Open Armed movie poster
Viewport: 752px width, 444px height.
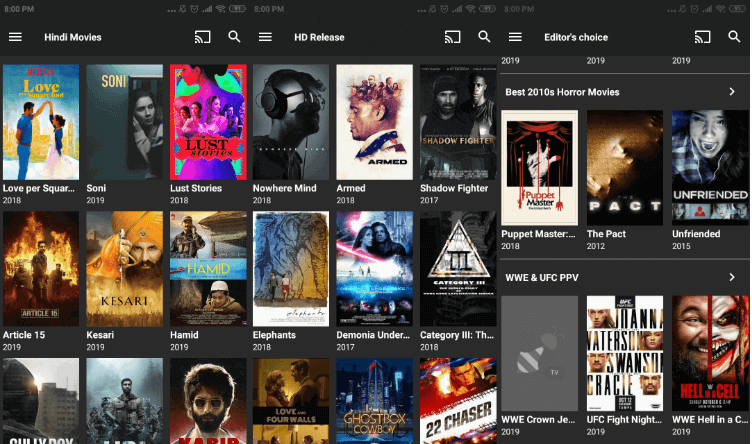pyautogui.click(x=375, y=122)
